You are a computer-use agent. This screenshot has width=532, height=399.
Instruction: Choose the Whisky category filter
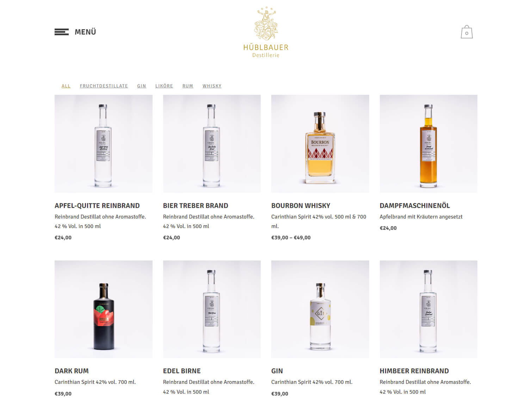coord(212,86)
